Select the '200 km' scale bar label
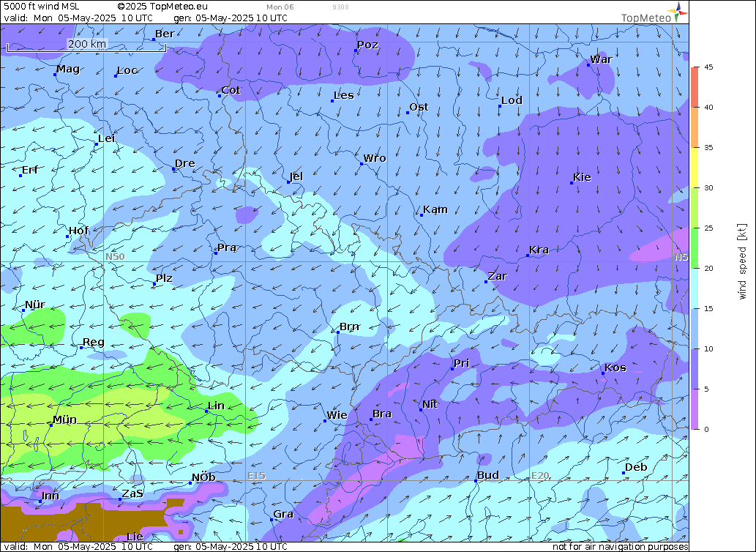 tap(87, 44)
